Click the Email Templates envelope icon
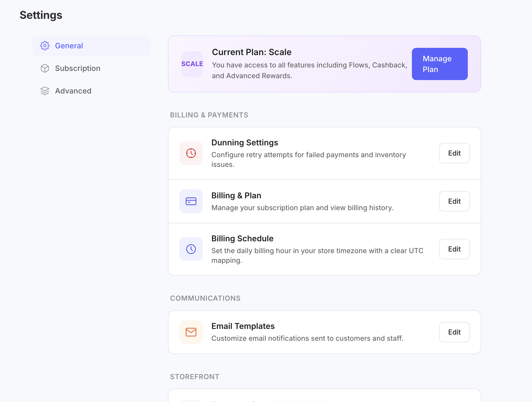This screenshot has width=532, height=402. click(191, 332)
